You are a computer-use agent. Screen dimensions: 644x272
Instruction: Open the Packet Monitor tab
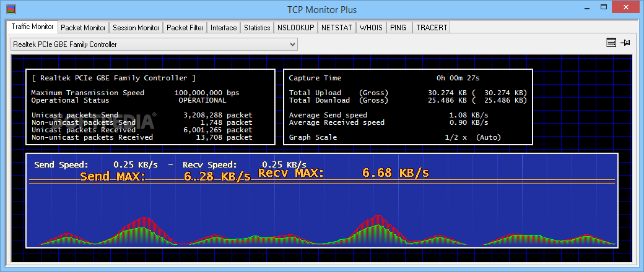click(84, 28)
